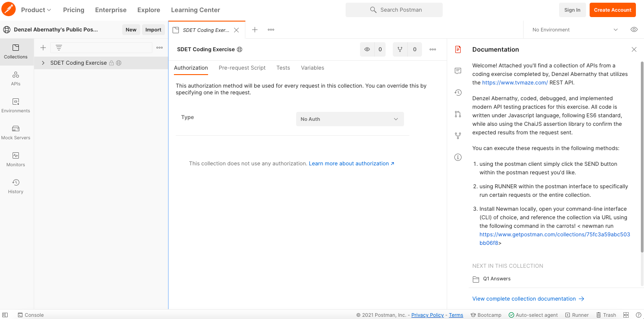Click the collections filter input field
The image size is (644, 319).
coord(101,48)
